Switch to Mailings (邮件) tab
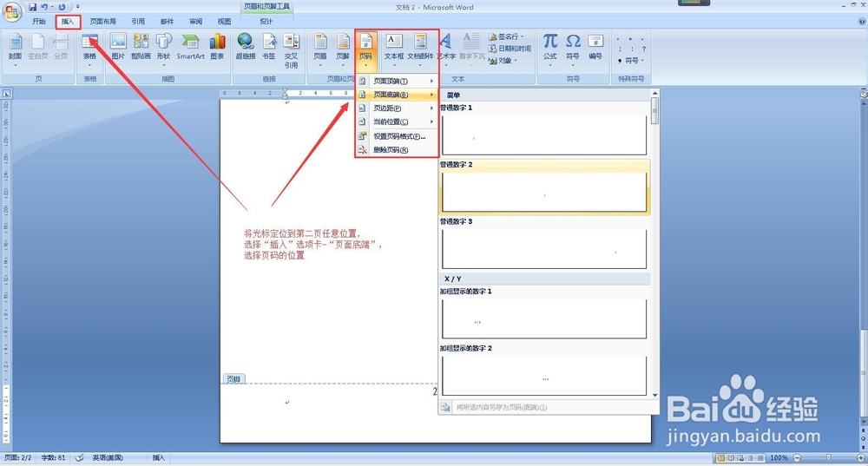868x466 pixels. [168, 21]
